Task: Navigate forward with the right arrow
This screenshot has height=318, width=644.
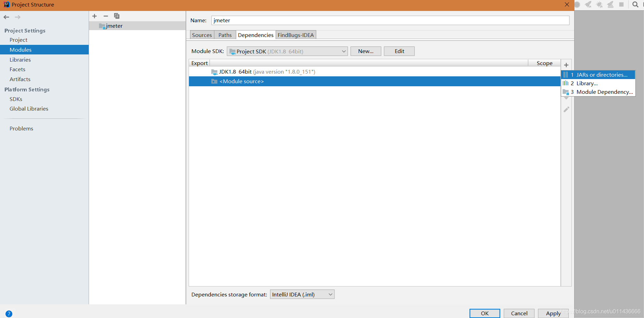Action: 18,17
